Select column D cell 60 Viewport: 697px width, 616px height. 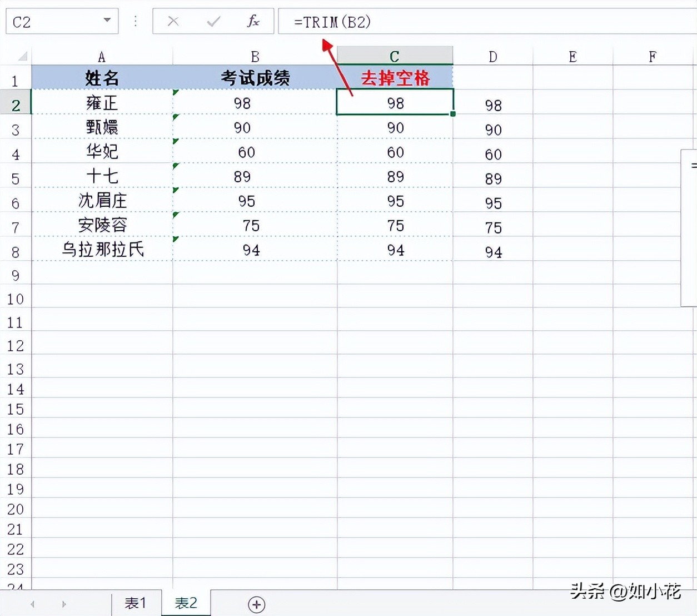click(493, 152)
